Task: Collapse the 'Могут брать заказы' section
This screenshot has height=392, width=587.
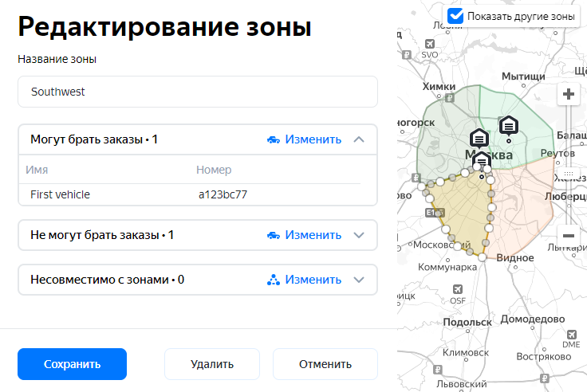Action: click(359, 139)
